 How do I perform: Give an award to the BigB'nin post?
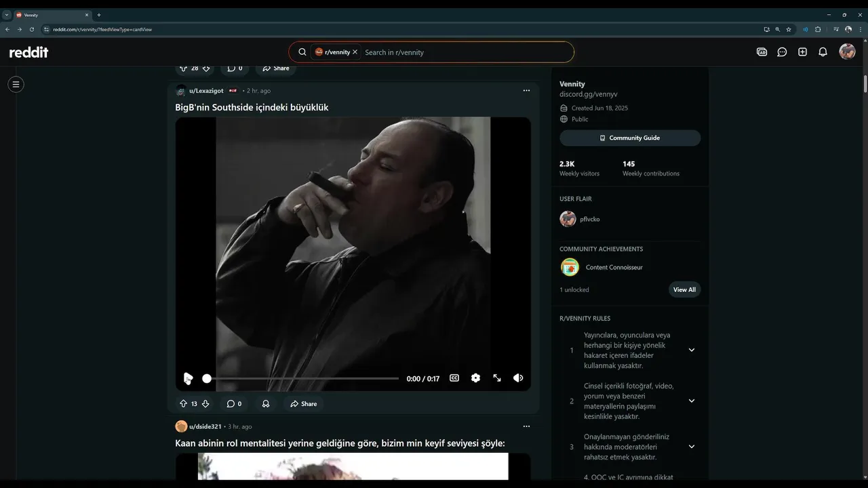(266, 403)
